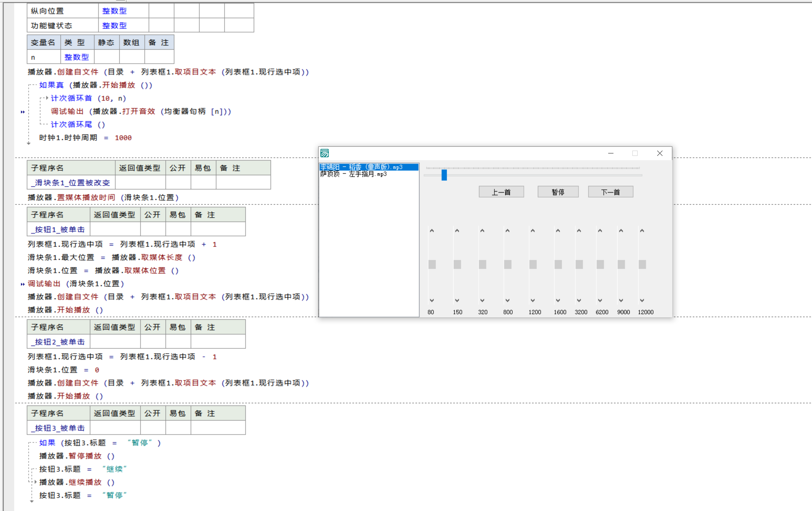Click up arrow of 320 Hz equalizer
The height and width of the screenshot is (511, 812).
pos(482,231)
